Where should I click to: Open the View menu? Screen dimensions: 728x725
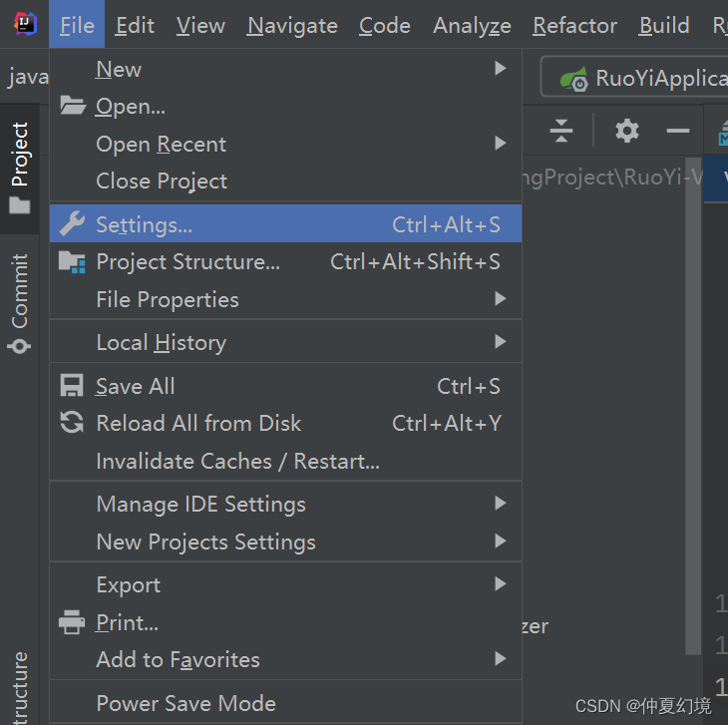(x=200, y=25)
